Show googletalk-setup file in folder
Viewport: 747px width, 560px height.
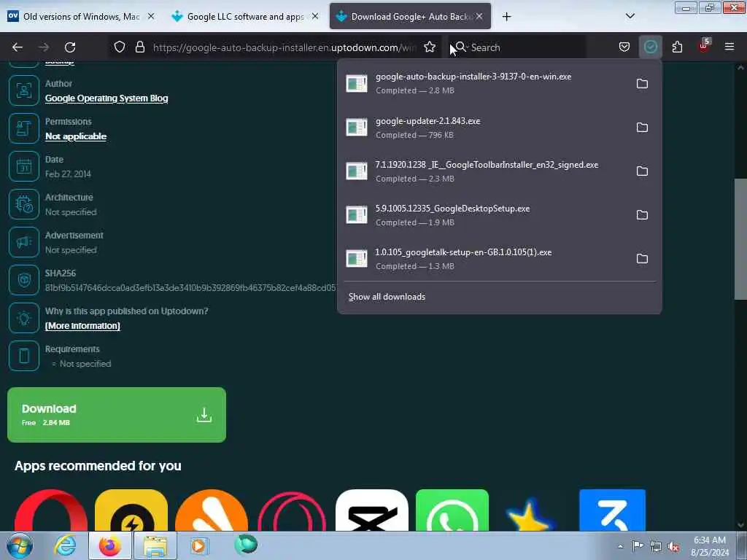642,259
